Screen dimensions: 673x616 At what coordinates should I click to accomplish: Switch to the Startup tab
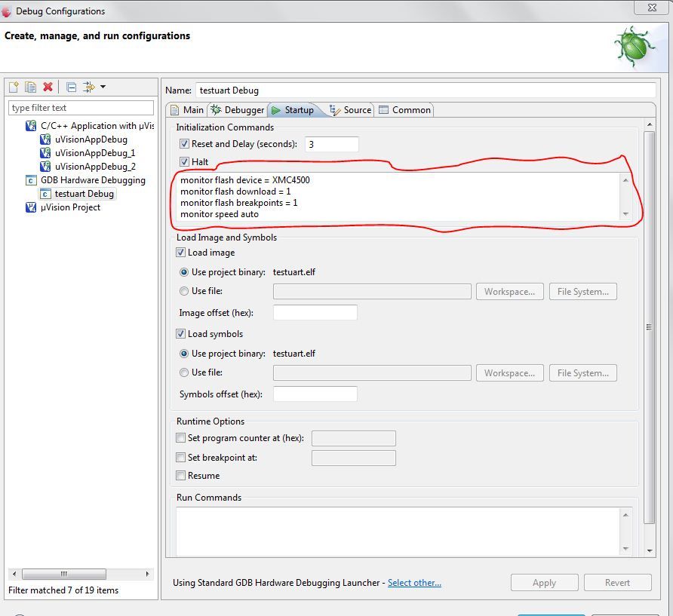pos(293,110)
